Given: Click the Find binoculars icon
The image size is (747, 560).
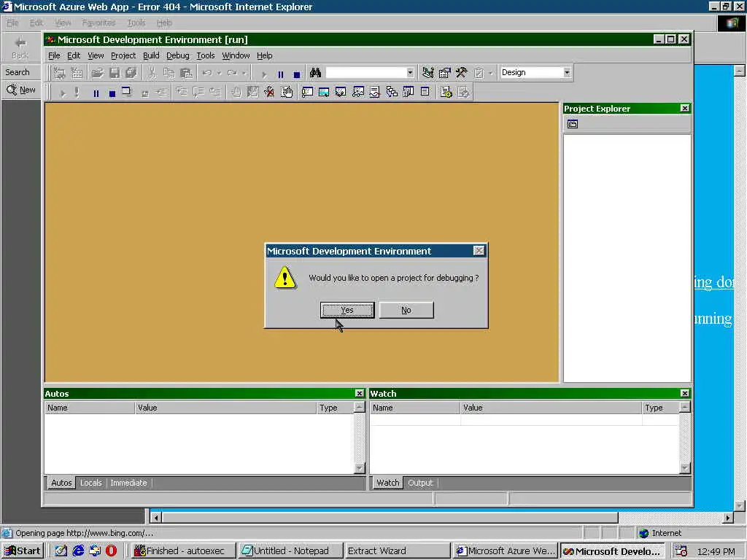Looking at the screenshot, I should [315, 73].
